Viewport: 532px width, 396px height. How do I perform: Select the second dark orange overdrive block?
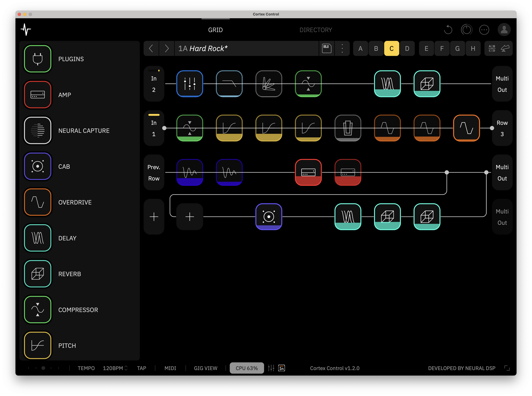pyautogui.click(x=427, y=128)
